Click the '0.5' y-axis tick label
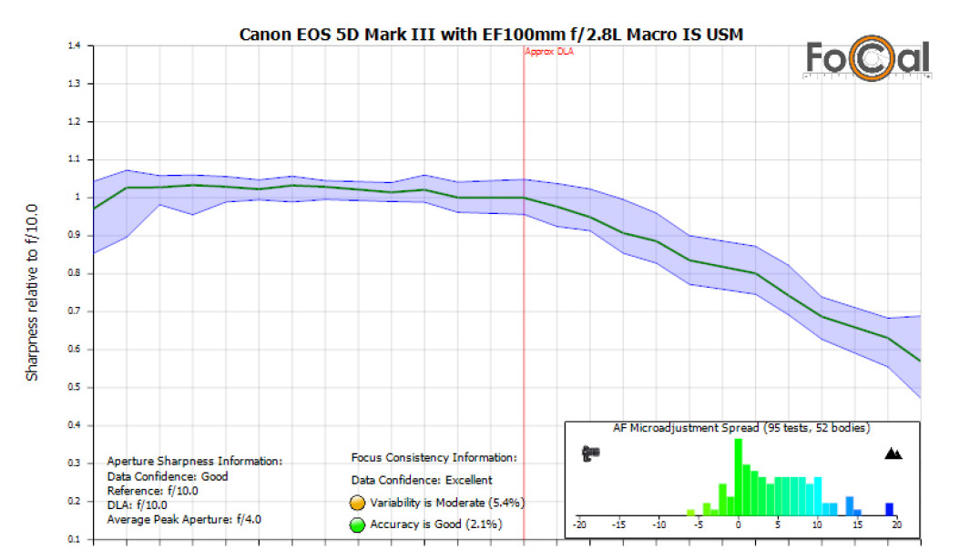The width and height of the screenshot is (980, 550). (74, 388)
